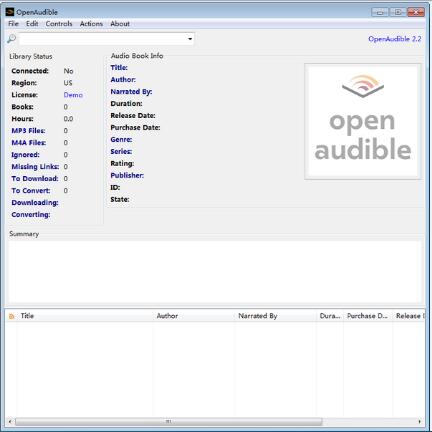Click the Downloading label
Screen dimensions: 432x432
tap(35, 203)
